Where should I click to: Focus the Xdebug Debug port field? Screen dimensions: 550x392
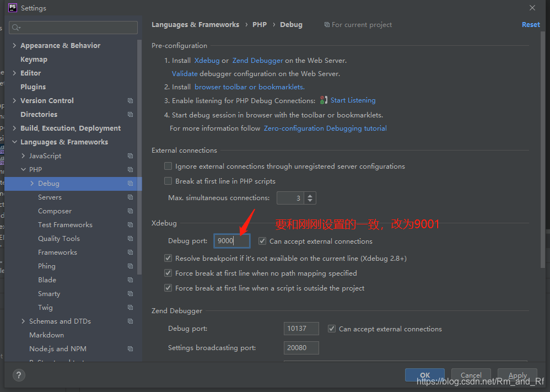click(232, 241)
